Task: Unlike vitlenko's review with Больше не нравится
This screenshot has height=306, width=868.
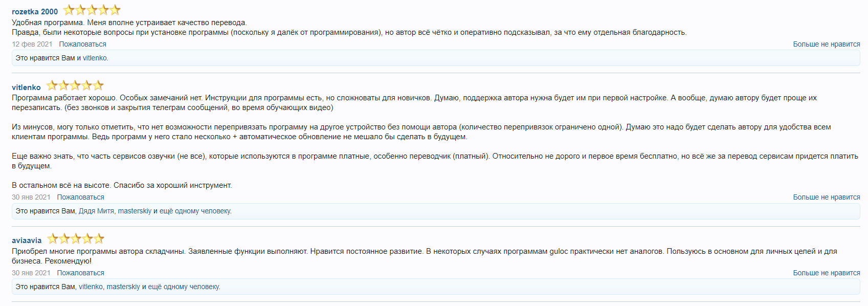Action: pos(826,198)
